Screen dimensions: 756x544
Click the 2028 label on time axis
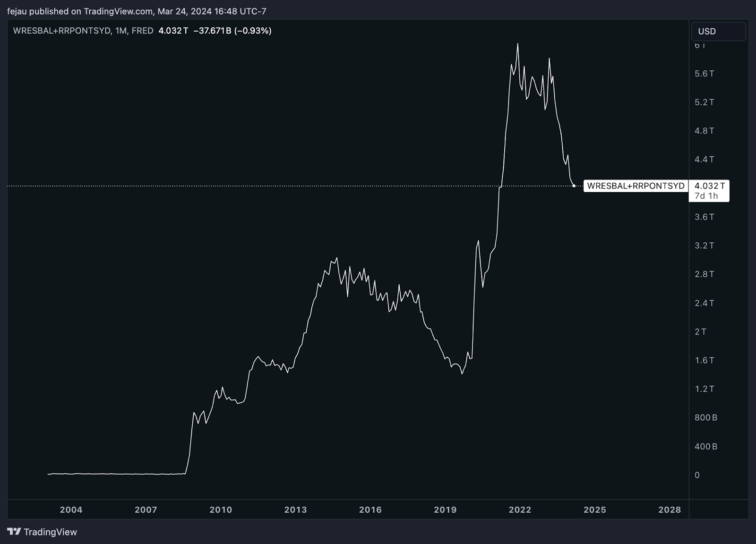(670, 510)
